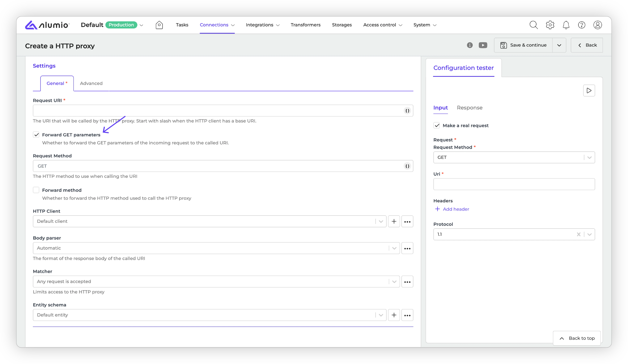Toggle Make a real request checkbox

[437, 125]
